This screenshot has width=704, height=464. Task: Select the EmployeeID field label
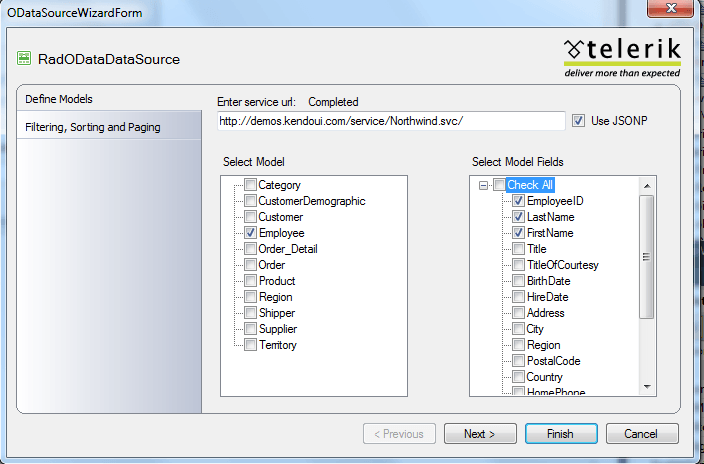click(x=555, y=201)
